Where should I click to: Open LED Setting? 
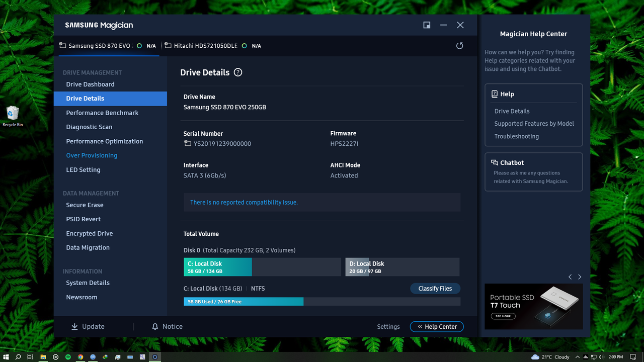point(83,170)
